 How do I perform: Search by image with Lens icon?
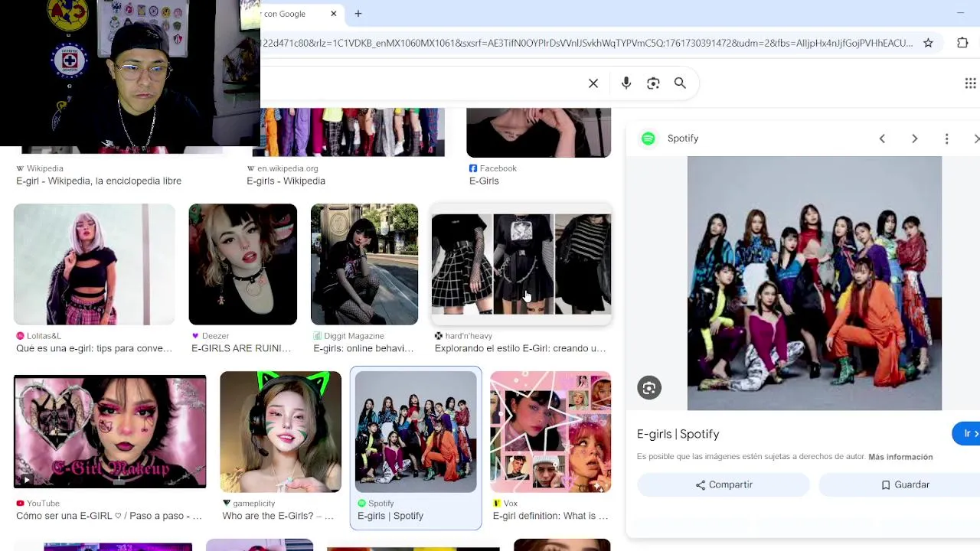(653, 83)
